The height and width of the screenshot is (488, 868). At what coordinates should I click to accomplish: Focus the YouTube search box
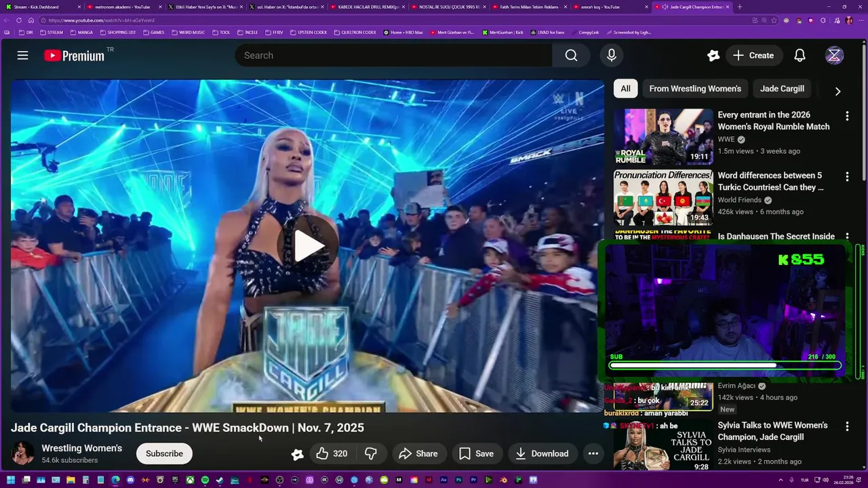[393, 56]
